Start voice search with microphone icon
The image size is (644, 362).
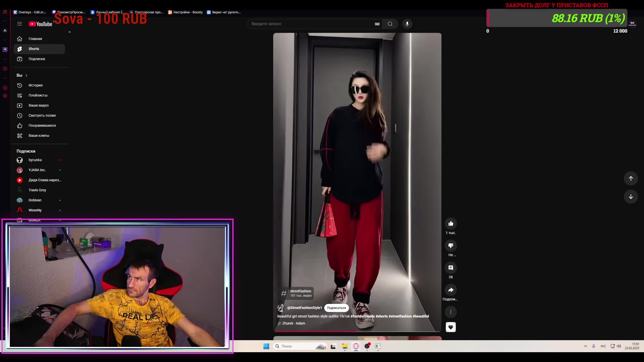click(x=407, y=24)
